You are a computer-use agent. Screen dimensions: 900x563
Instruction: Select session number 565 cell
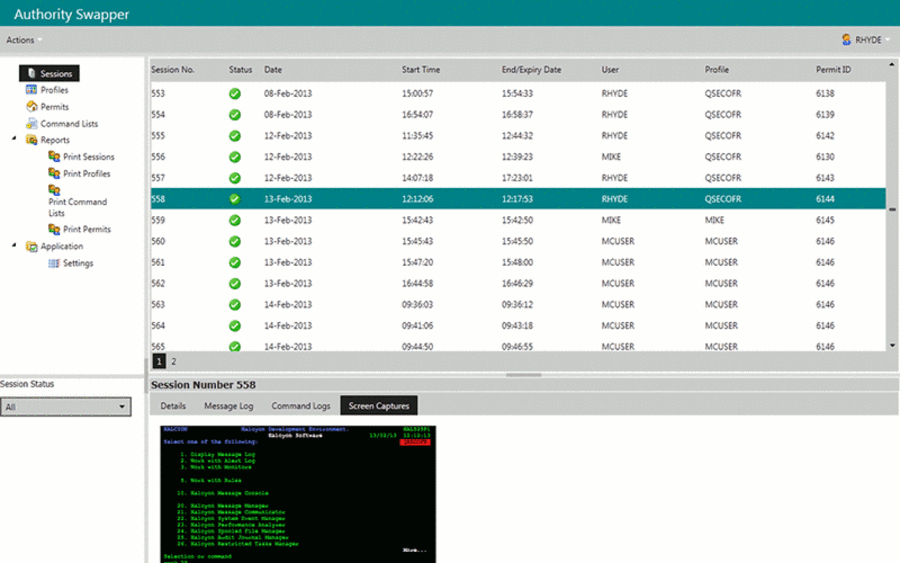click(158, 347)
